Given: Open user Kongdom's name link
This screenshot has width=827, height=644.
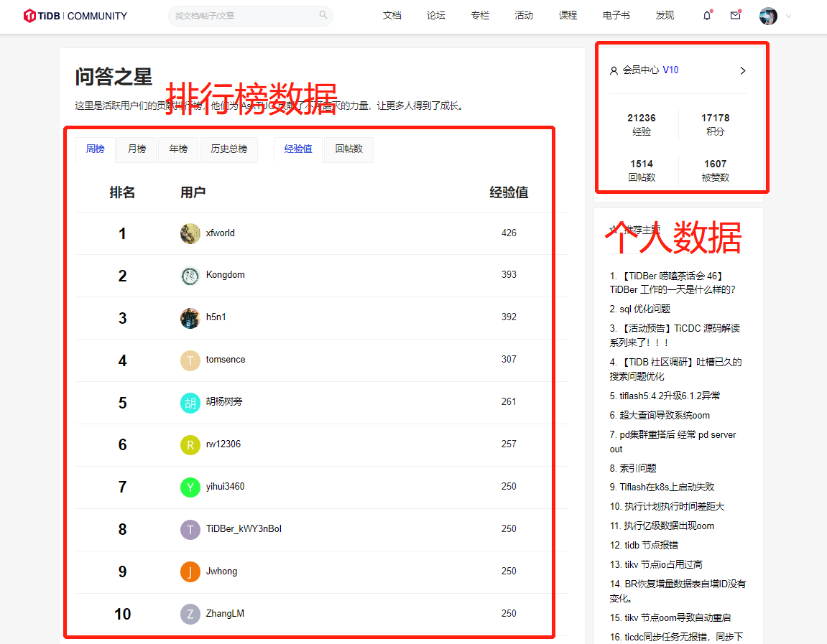Looking at the screenshot, I should click(x=225, y=275).
